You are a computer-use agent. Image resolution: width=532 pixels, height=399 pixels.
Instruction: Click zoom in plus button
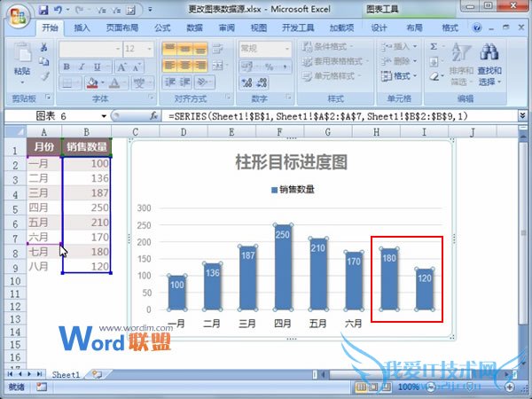coord(509,387)
